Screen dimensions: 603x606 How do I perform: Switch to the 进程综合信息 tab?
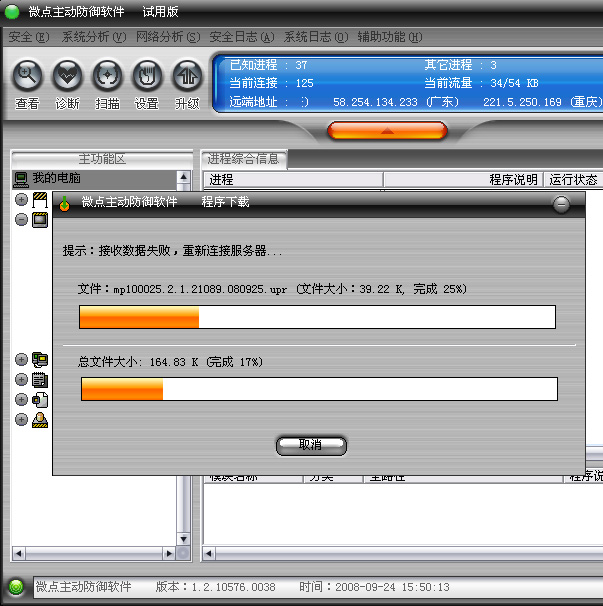(x=244, y=159)
